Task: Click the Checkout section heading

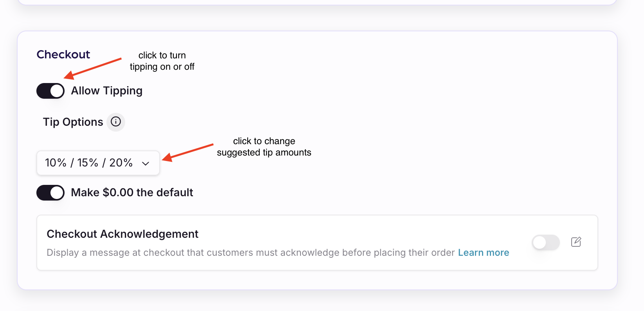Action: pos(63,54)
